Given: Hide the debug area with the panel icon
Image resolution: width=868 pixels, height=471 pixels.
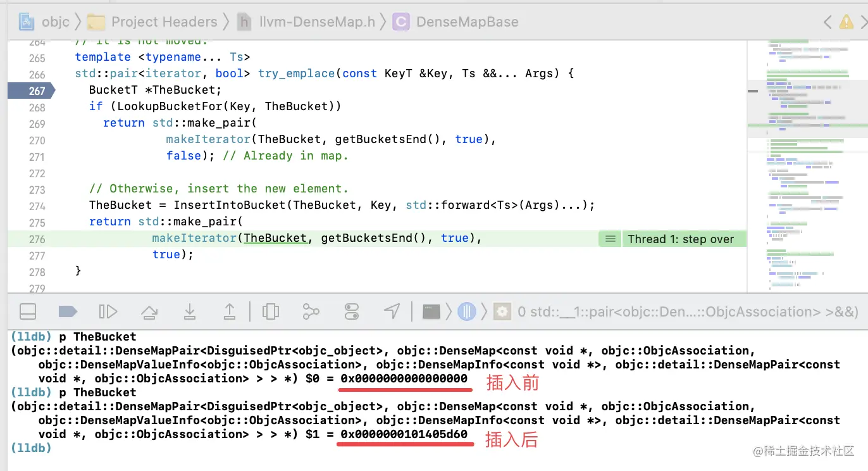Looking at the screenshot, I should (28, 311).
